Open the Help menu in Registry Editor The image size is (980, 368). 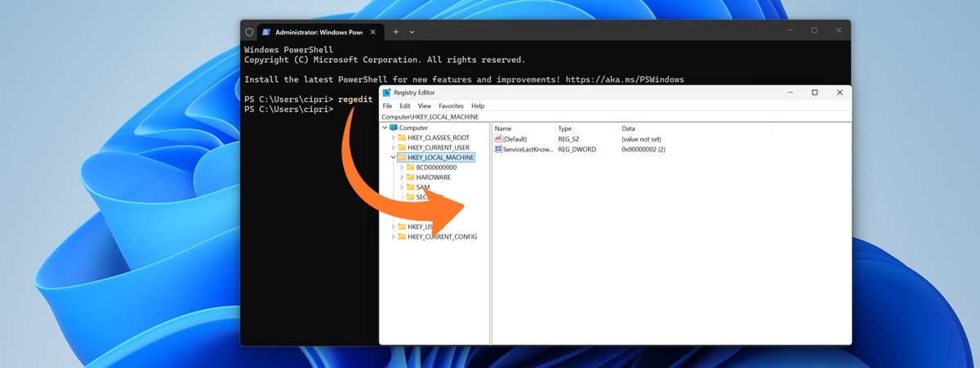pyautogui.click(x=478, y=105)
